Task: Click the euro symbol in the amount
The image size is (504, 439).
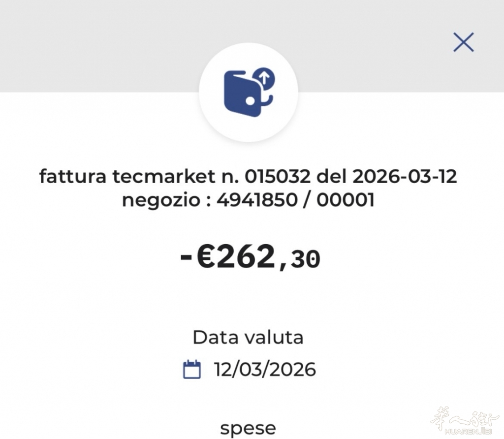Action: pos(206,256)
